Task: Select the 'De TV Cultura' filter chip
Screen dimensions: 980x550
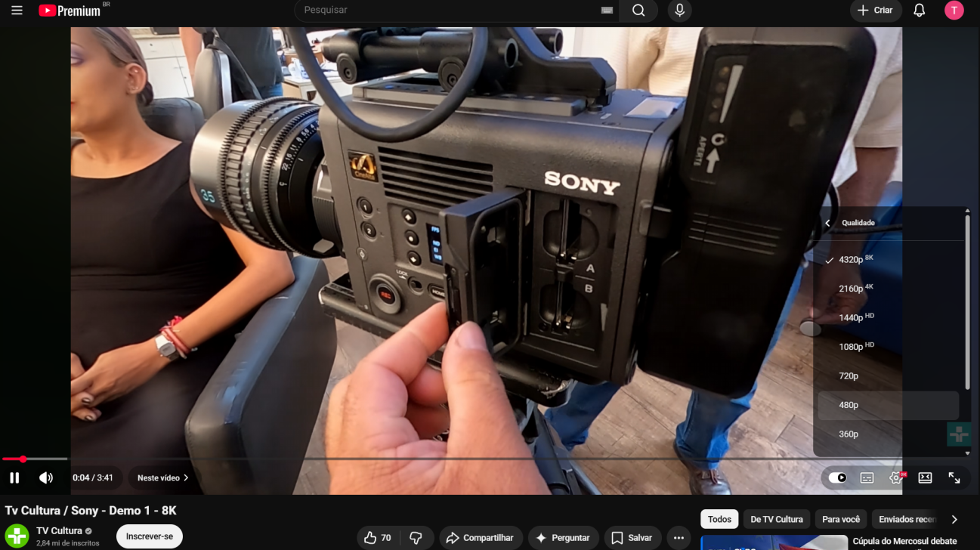Action: click(777, 519)
